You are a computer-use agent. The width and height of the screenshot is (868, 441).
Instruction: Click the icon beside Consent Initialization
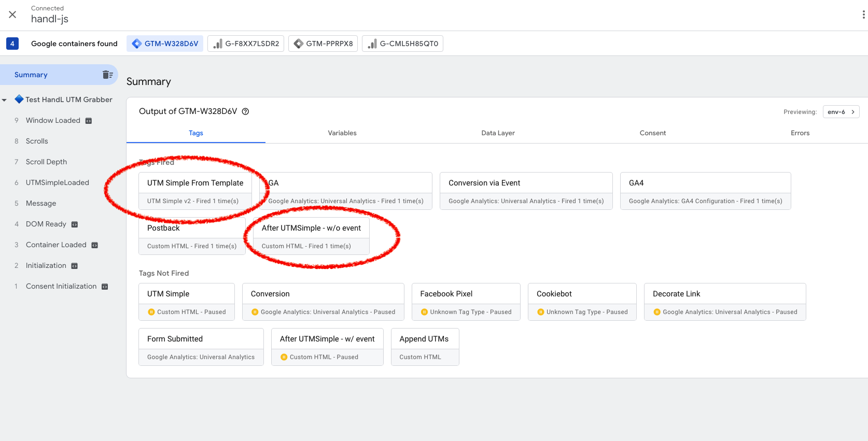pyautogui.click(x=105, y=287)
